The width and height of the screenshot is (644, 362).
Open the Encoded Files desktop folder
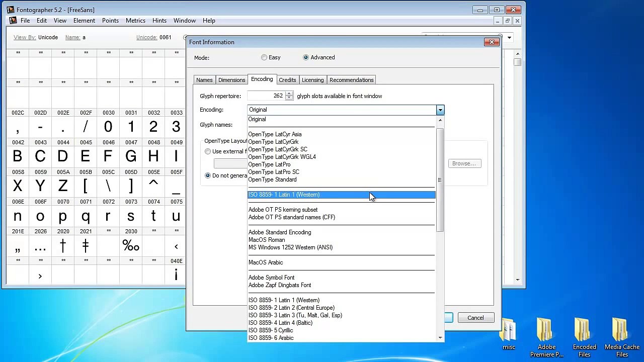pos(584,337)
